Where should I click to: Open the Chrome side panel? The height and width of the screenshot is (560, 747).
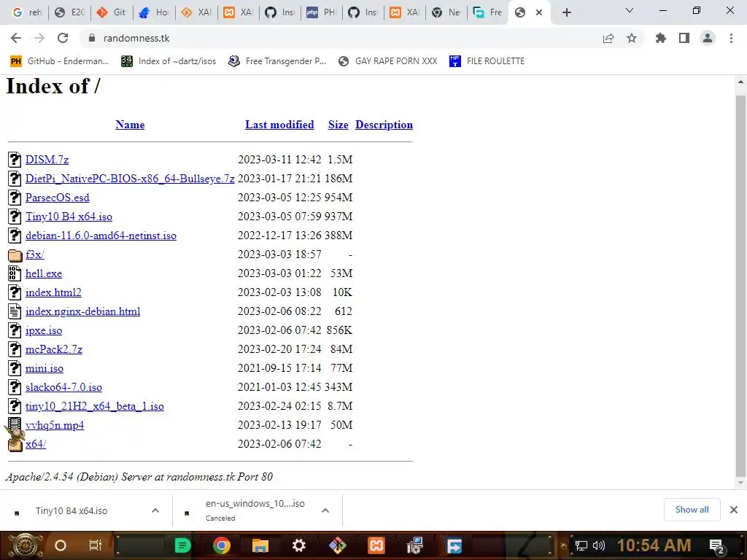(684, 38)
